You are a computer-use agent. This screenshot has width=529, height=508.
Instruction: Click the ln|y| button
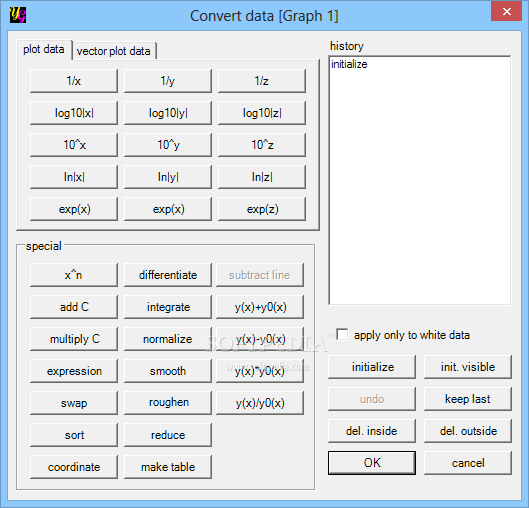(168, 177)
